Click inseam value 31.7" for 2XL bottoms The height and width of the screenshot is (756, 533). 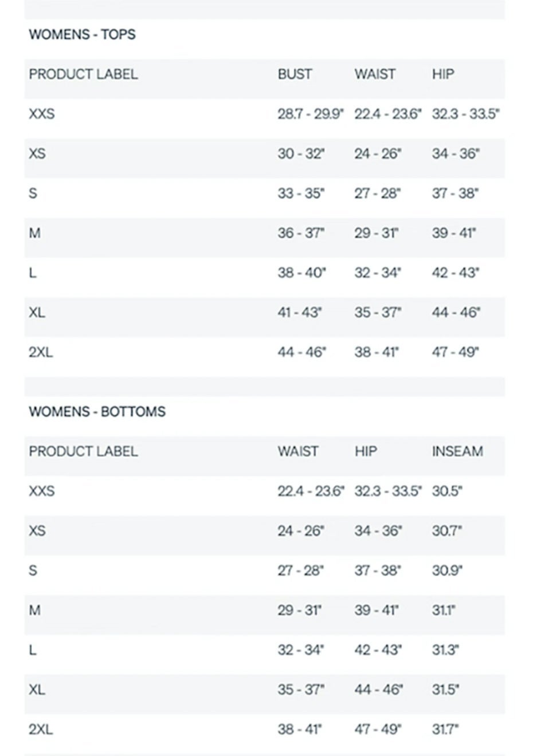(x=446, y=730)
